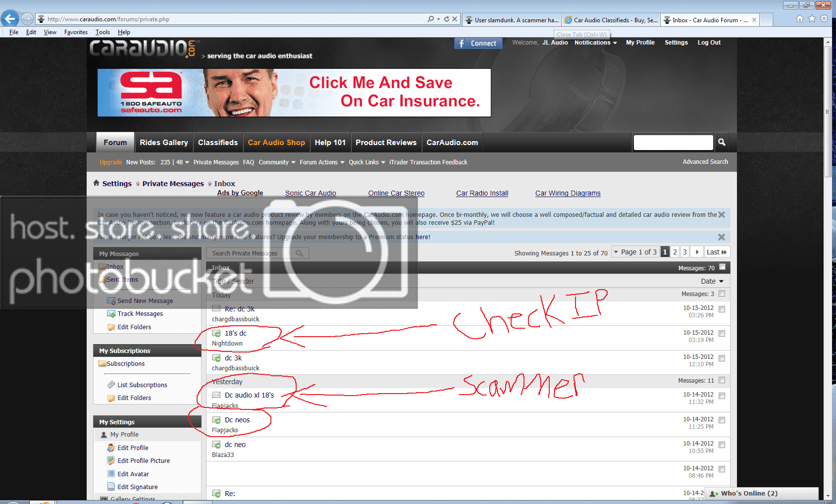Click the envelope icon beside "Dc audio xl 18's"
Screen dimensions: 836x504
tap(216, 395)
